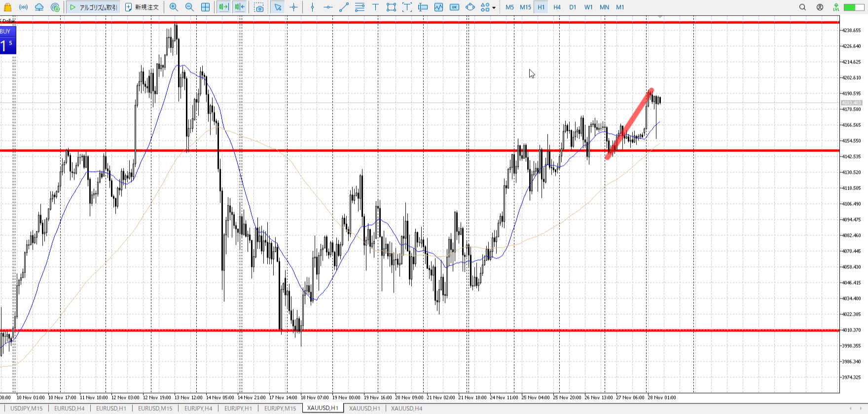Toggle the chart shift option
The height and width of the screenshot is (414, 868).
pos(240,7)
